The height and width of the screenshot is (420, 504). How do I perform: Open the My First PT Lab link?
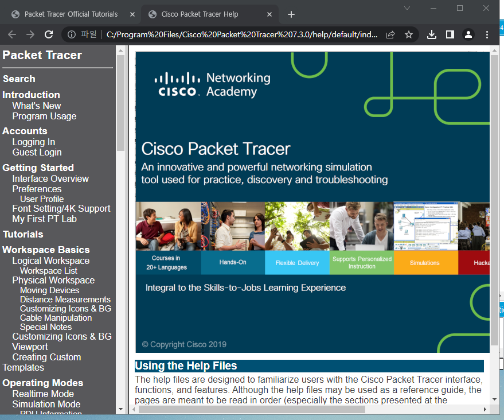coord(44,219)
